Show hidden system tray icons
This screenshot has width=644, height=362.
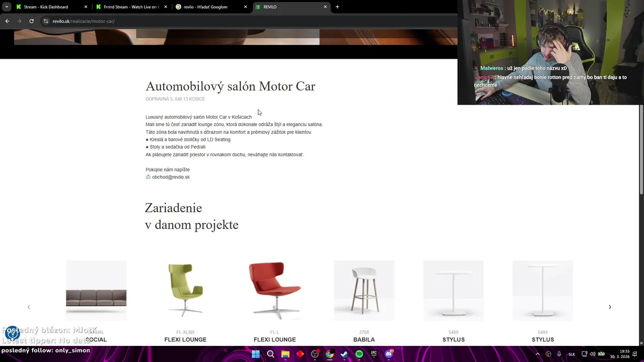(537, 354)
